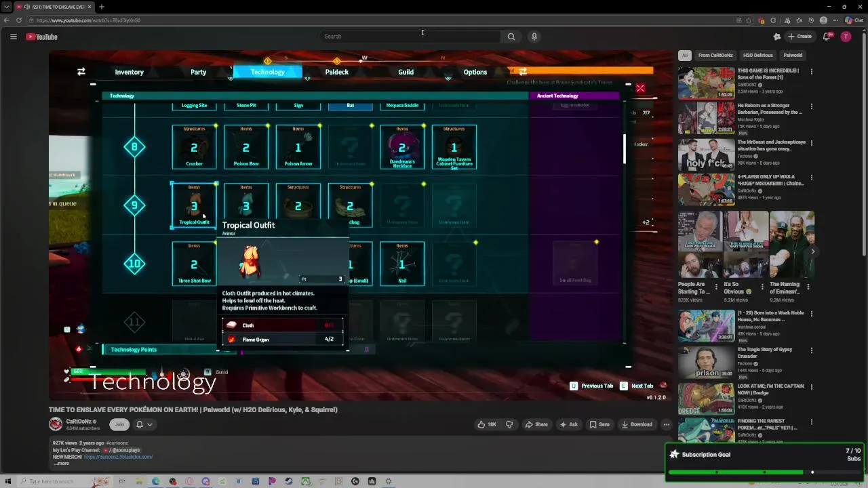Click the Nail technology tile in the video
This screenshot has height=488, width=868.
402,264
